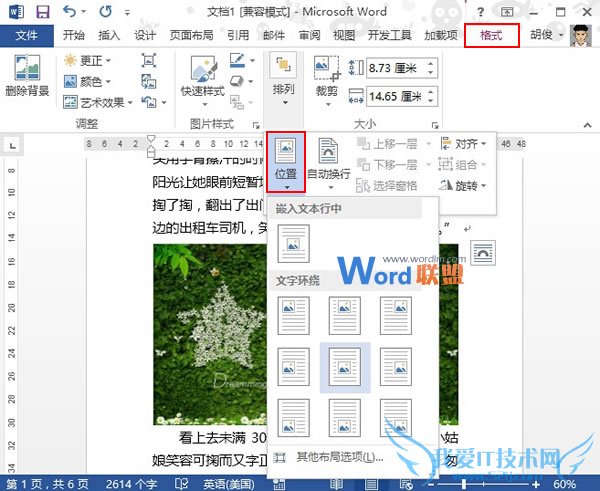
Task: Switch to the Review (审阅) tab
Action: 309,36
